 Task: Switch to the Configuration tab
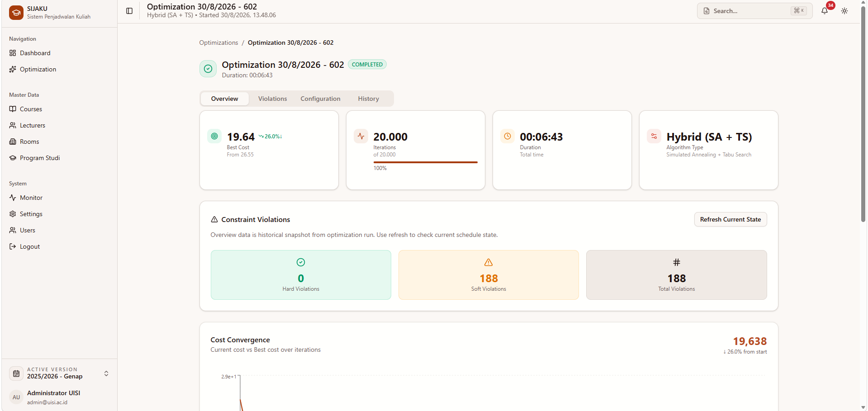pos(320,99)
